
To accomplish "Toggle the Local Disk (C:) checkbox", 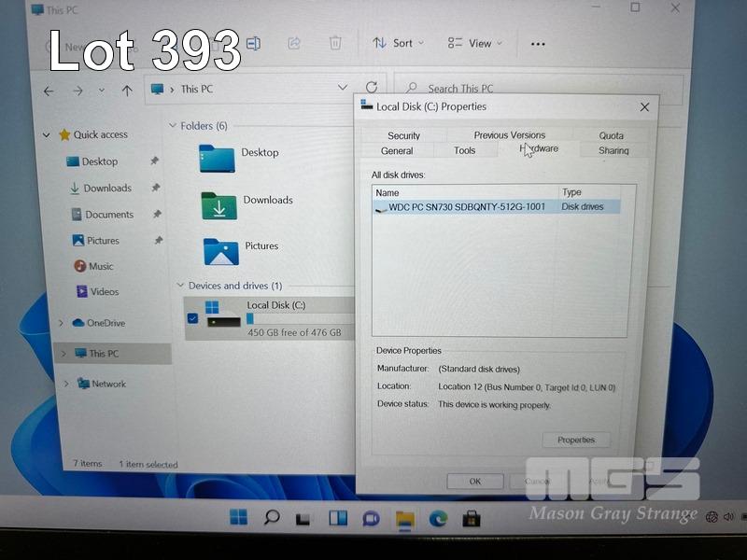I will coord(192,318).
